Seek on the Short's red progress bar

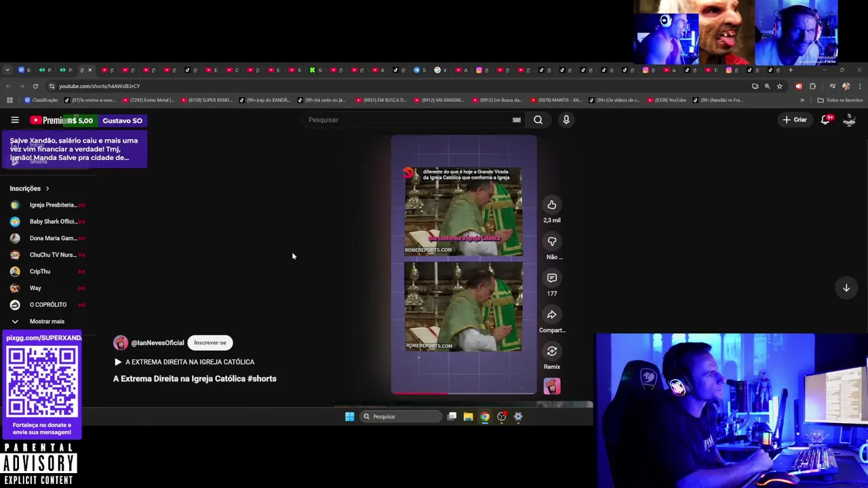464,392
